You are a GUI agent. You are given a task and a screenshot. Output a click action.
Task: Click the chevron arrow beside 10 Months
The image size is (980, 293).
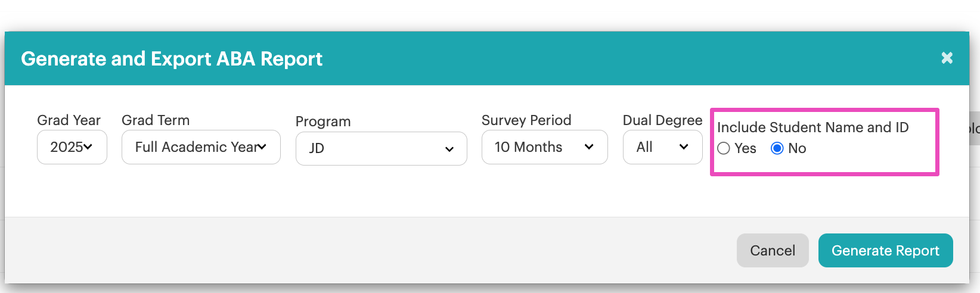click(x=589, y=146)
